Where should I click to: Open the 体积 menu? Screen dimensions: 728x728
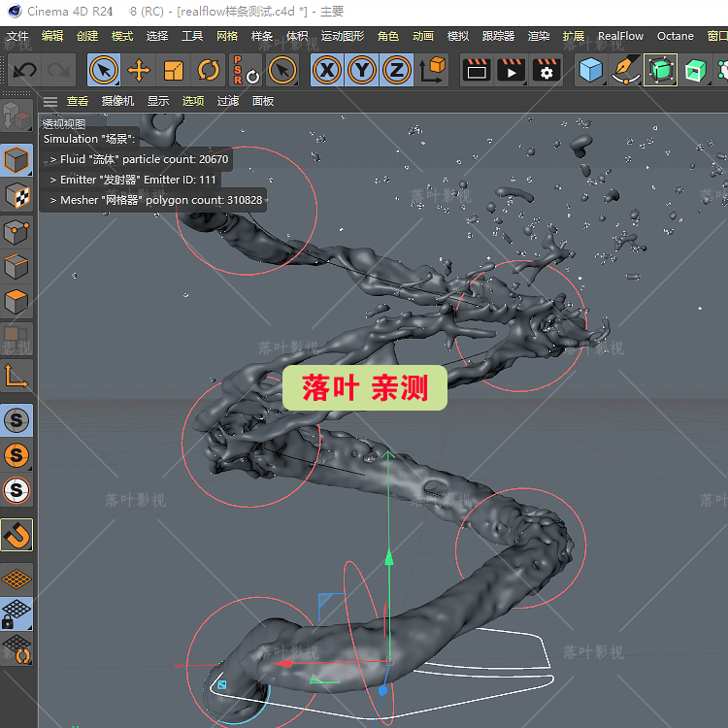297,36
